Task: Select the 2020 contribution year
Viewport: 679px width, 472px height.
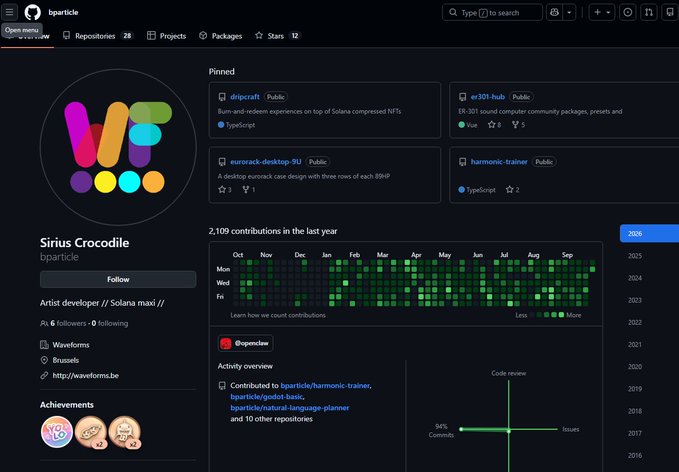Action: pos(635,366)
